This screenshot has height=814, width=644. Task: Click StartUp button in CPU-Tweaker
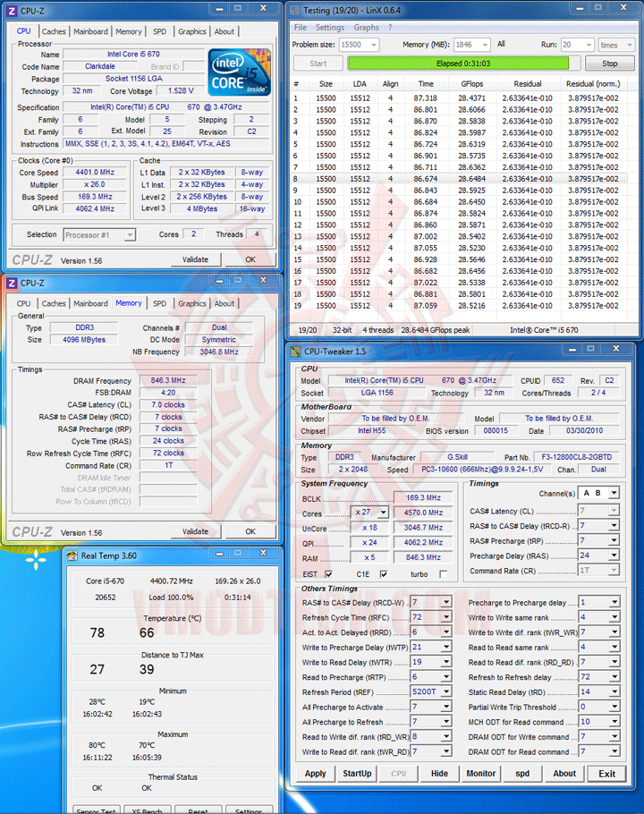357,774
